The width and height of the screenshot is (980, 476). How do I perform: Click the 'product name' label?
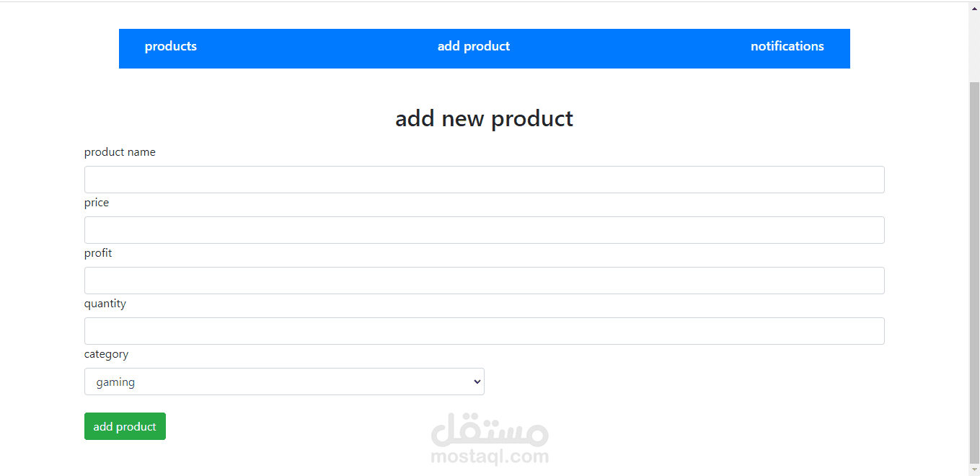click(120, 152)
